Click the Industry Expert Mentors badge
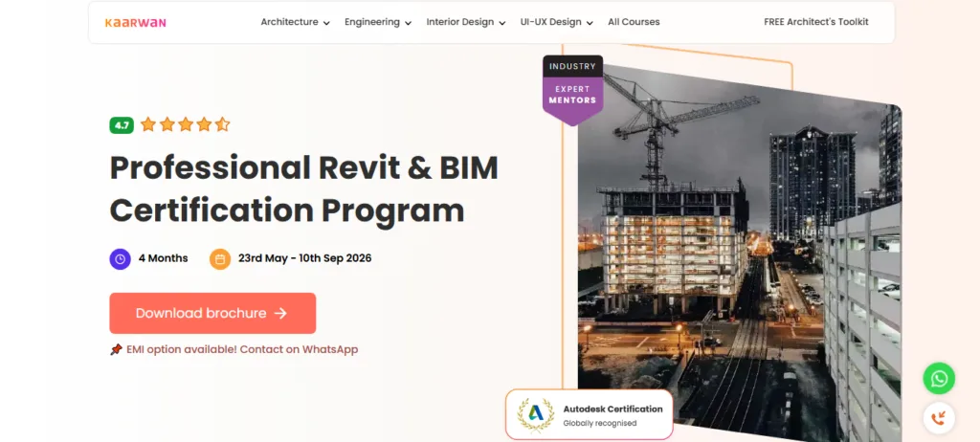Screen dimensions: 980x442 pyautogui.click(x=572, y=89)
